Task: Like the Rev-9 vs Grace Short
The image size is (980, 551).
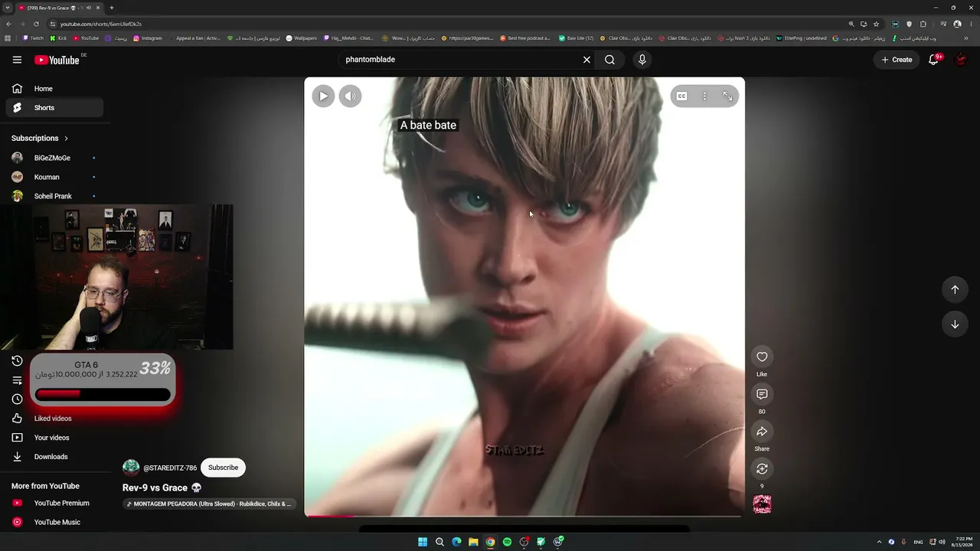Action: tap(762, 357)
